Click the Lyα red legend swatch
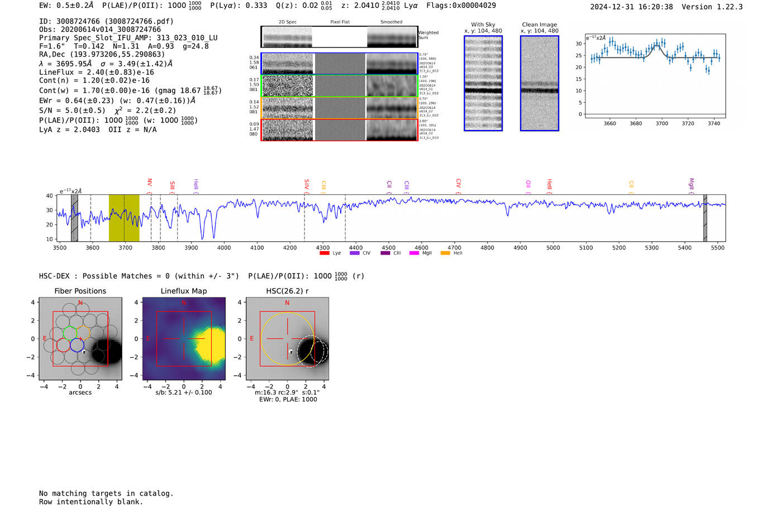 (324, 253)
